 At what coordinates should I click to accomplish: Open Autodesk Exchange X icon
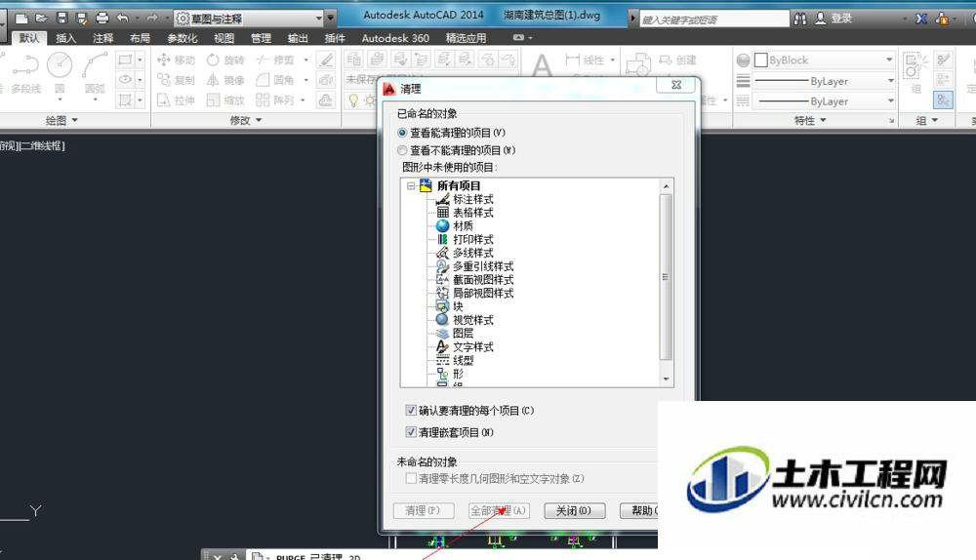click(921, 19)
